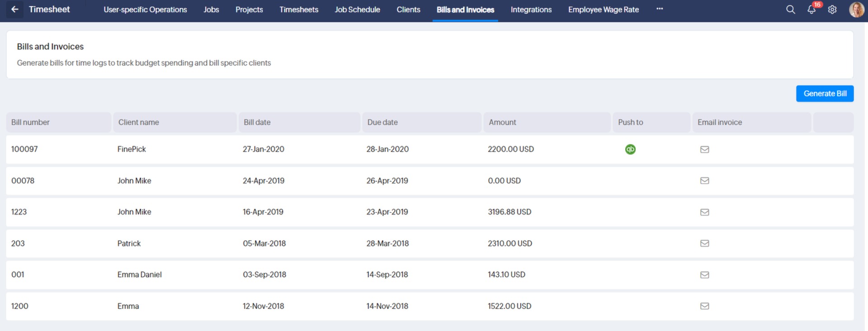
Task: Send email invoice for Patrick's bill 203
Action: [704, 243]
